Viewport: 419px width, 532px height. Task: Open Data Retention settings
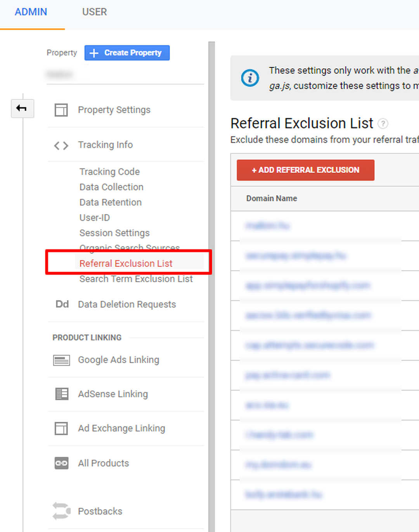click(x=111, y=202)
